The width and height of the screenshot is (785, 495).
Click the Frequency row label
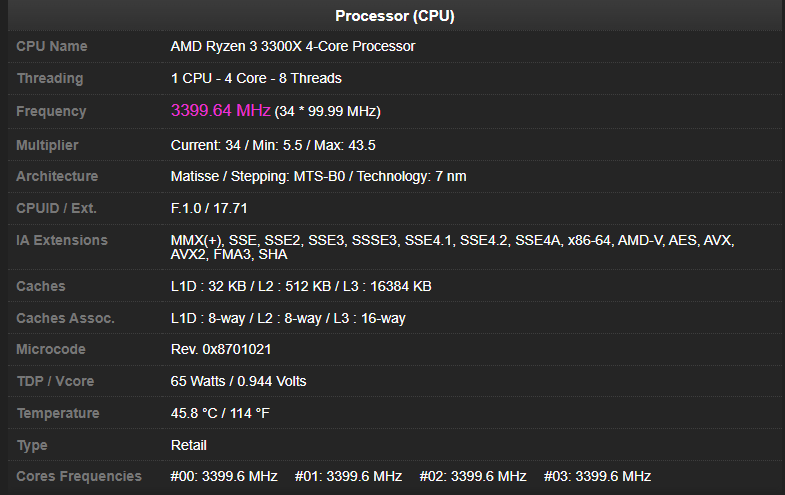[51, 111]
